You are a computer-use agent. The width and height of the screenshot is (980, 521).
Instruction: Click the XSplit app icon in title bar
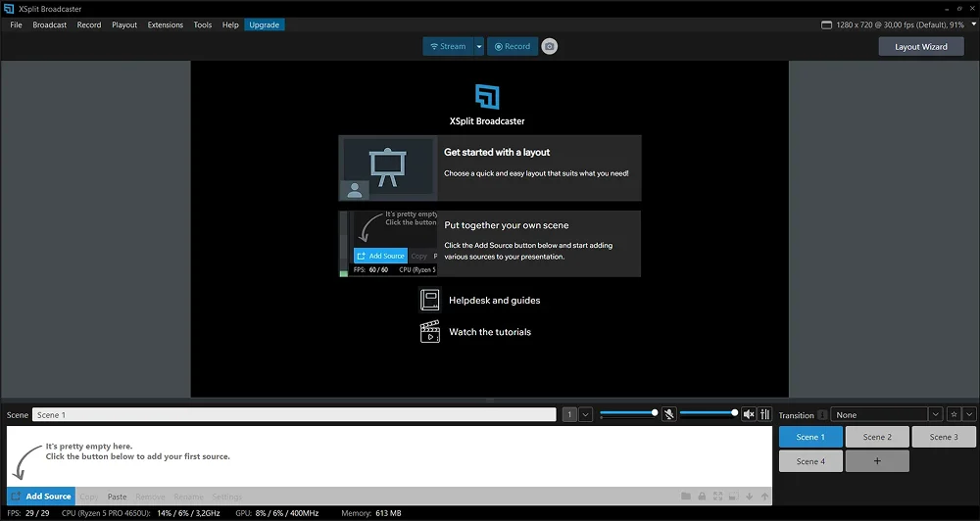[x=9, y=9]
